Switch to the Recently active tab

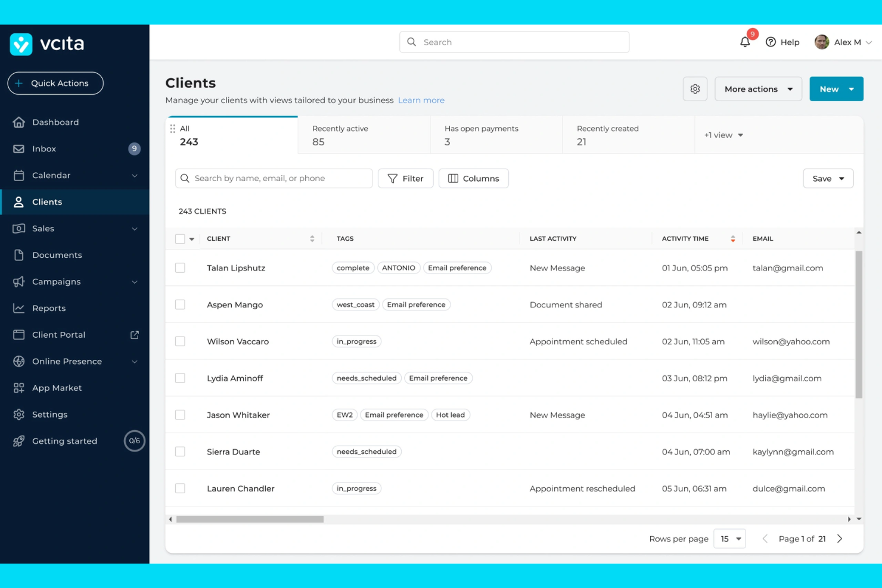pyautogui.click(x=340, y=135)
